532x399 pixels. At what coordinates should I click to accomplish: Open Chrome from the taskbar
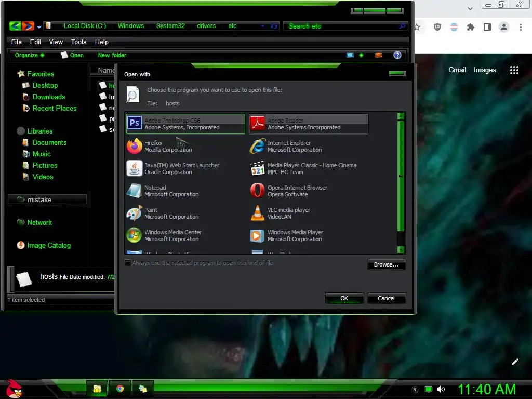[120, 389]
